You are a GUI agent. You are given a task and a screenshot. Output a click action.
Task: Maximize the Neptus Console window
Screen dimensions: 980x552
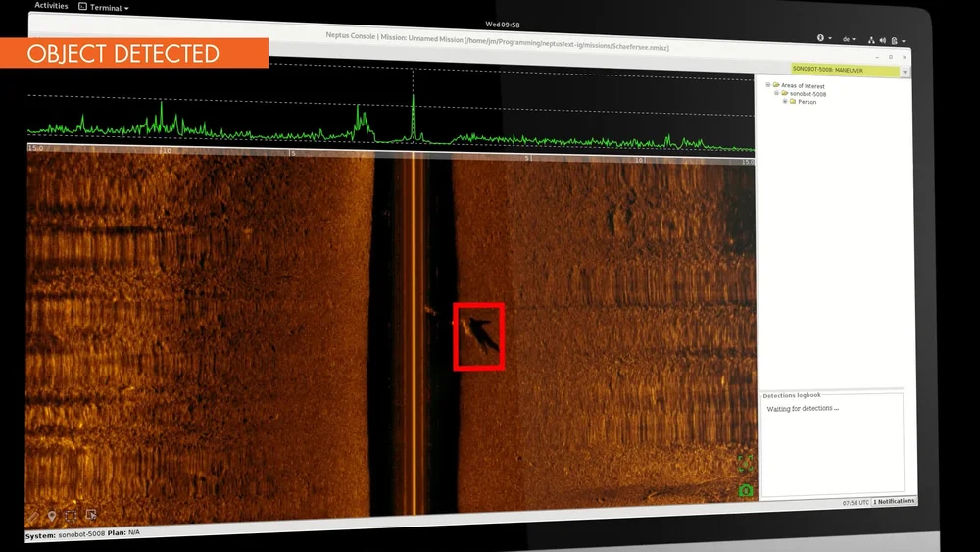pyautogui.click(x=891, y=57)
